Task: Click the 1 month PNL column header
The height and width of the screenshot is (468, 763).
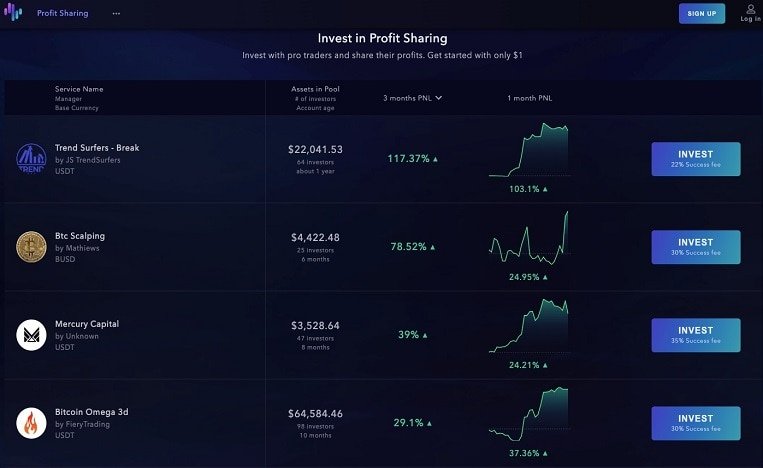Action: 529,98
